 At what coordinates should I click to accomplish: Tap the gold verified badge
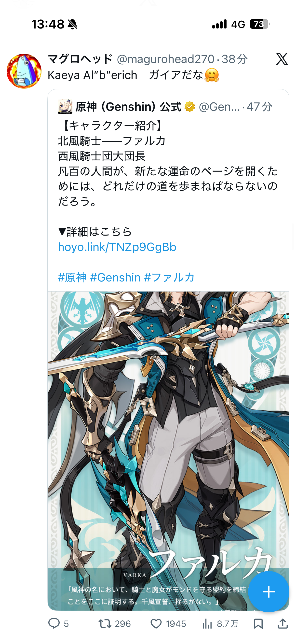click(190, 107)
